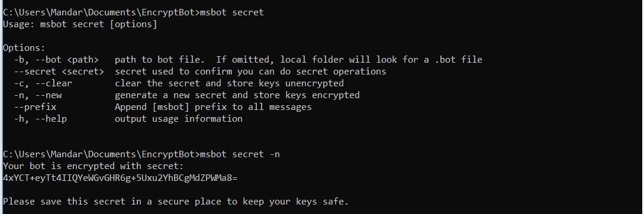Click the 'Please save this secret' message
644x214 pixels.
point(175,202)
